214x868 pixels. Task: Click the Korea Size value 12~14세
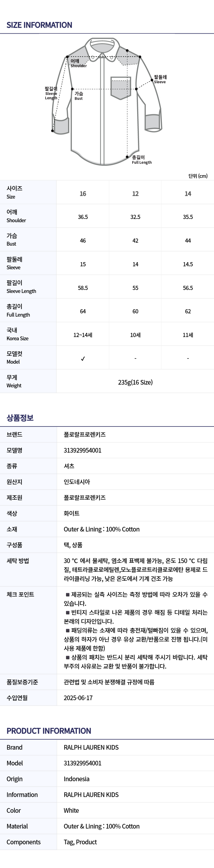83,335
